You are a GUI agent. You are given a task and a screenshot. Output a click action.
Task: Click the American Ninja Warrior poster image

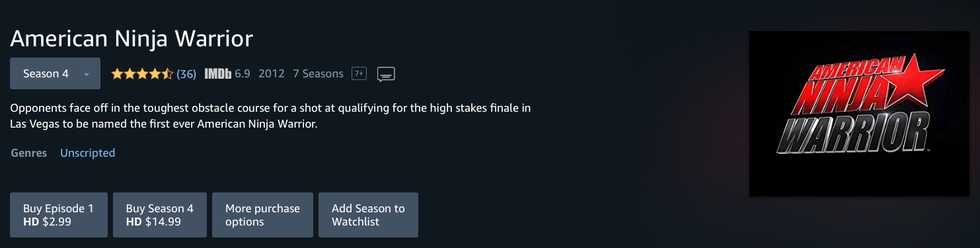(858, 114)
